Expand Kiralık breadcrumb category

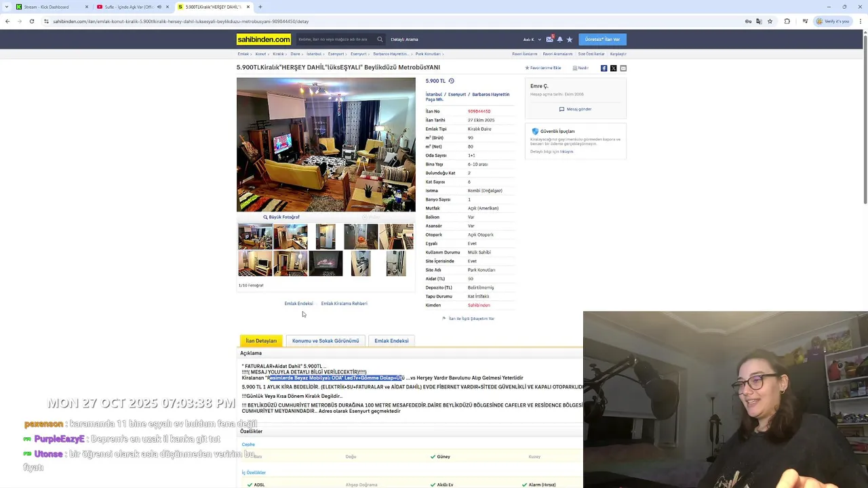[279, 54]
